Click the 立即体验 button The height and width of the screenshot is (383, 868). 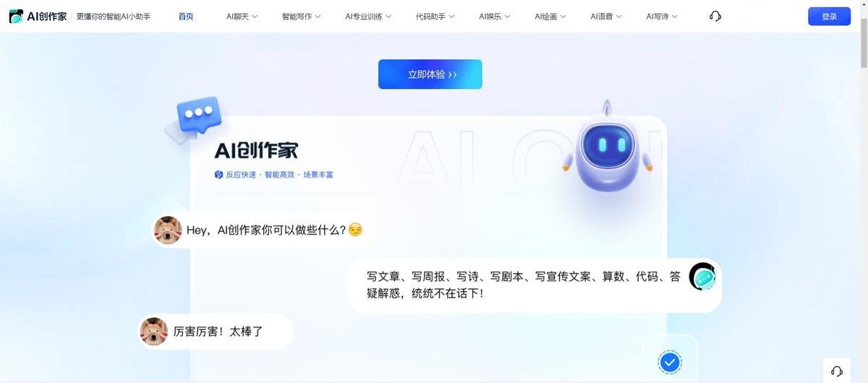tap(430, 74)
